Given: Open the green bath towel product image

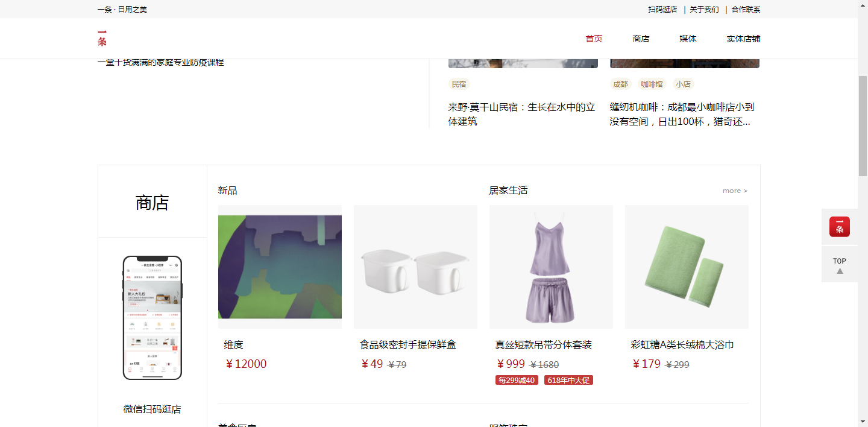Looking at the screenshot, I should [687, 267].
